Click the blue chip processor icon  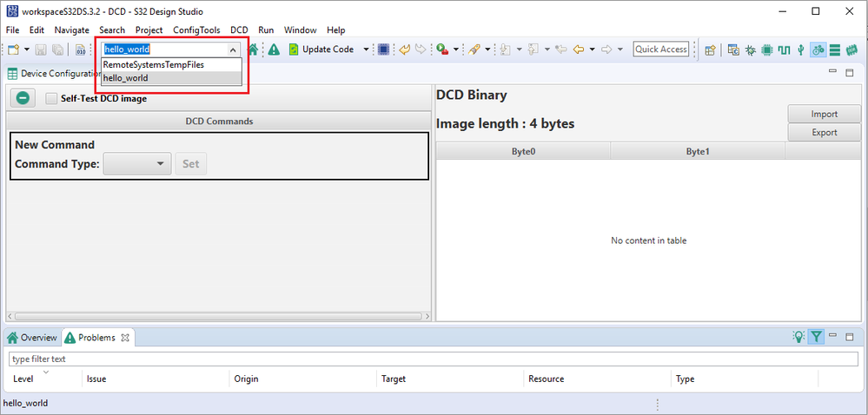384,49
